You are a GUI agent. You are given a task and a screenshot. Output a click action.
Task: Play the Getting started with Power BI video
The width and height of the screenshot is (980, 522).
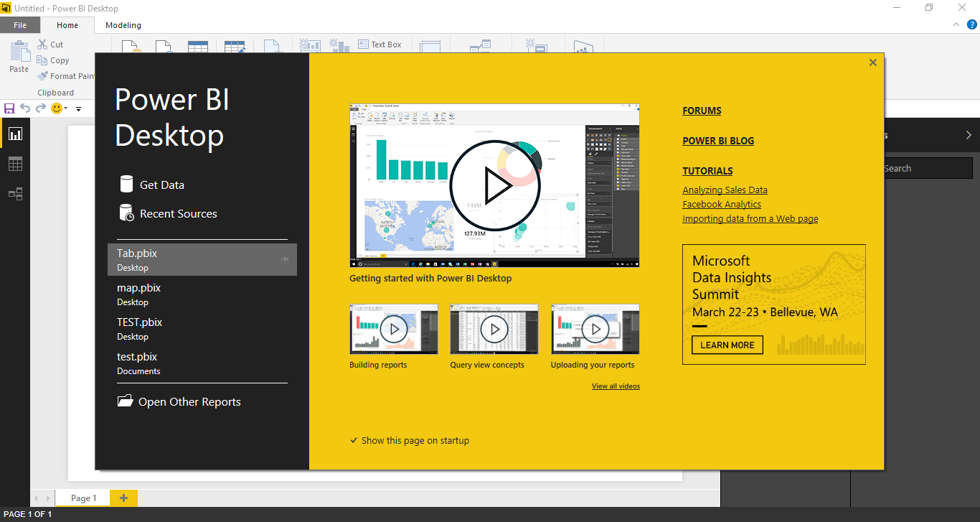pos(494,185)
